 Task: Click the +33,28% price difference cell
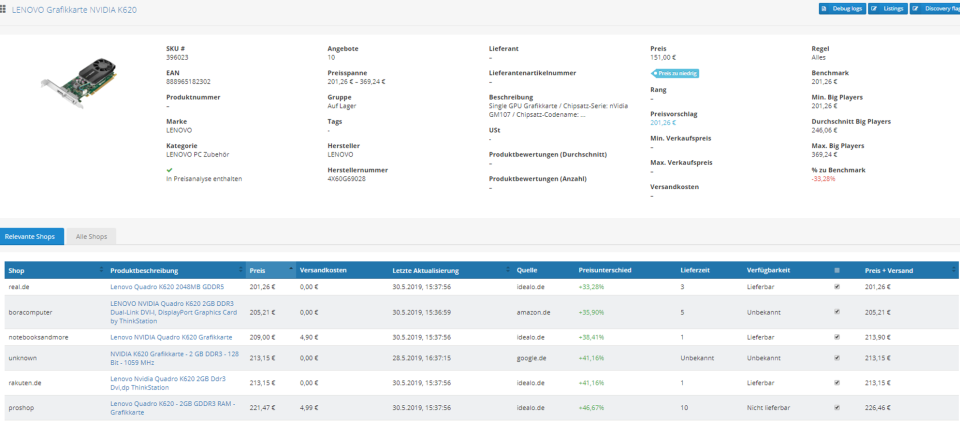(591, 286)
